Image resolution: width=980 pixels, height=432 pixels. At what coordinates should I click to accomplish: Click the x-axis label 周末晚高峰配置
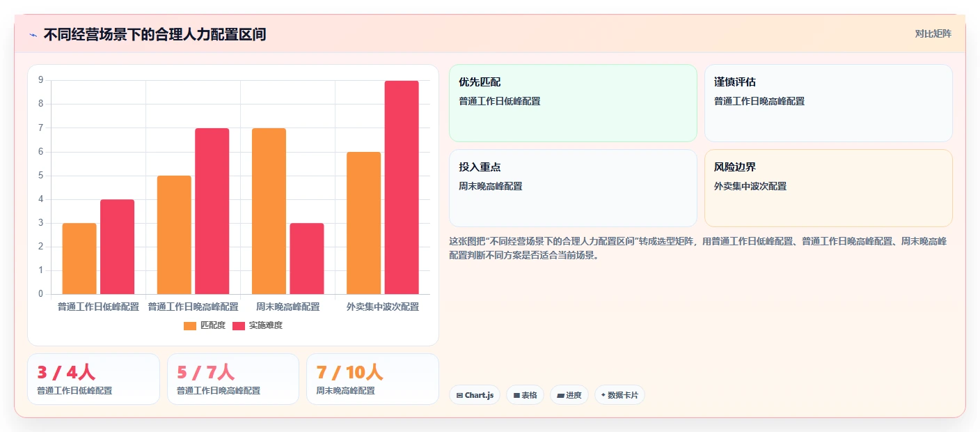click(287, 307)
